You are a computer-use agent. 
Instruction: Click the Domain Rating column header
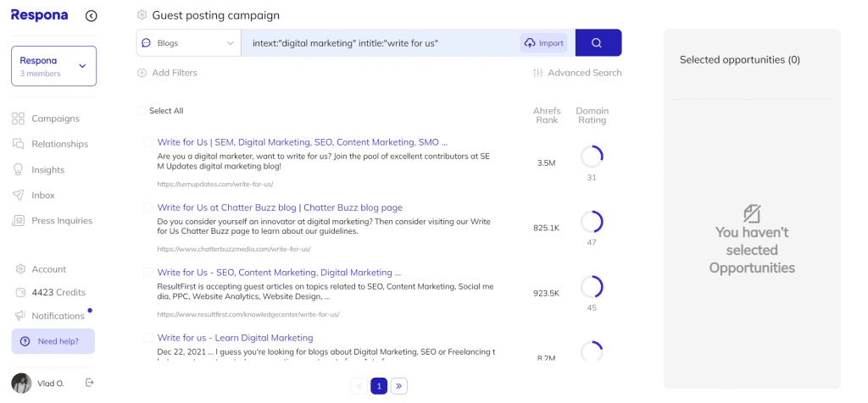[592, 115]
